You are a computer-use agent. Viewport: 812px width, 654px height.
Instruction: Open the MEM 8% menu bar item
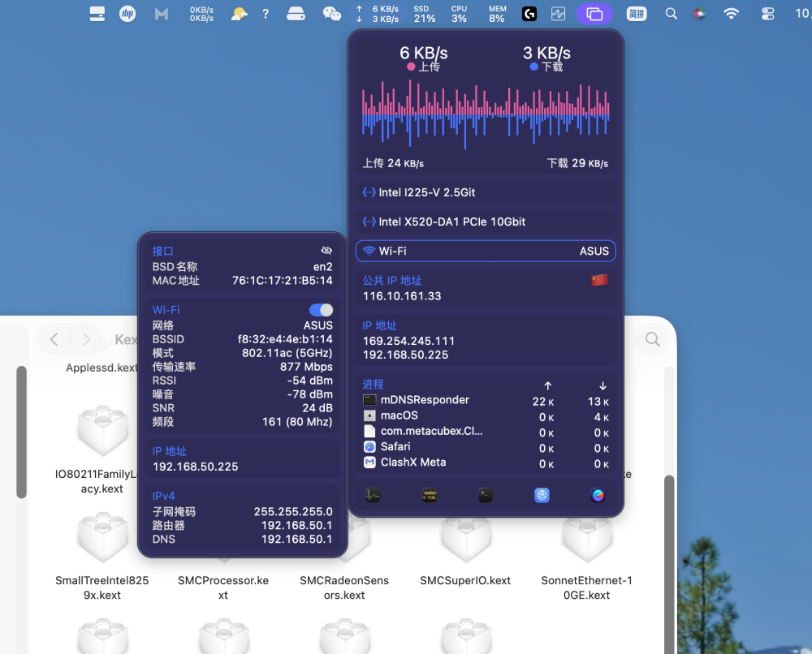pos(497,14)
